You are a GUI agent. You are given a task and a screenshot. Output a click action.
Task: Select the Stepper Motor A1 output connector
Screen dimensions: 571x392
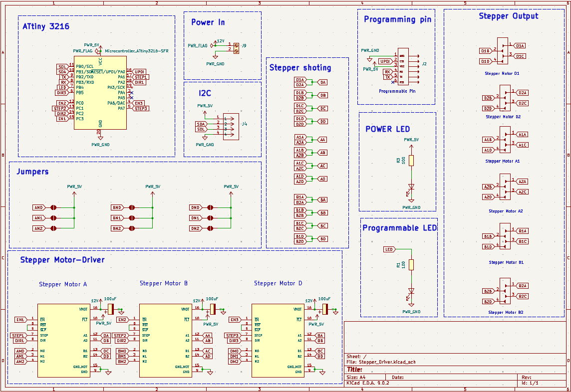pyautogui.click(x=505, y=140)
